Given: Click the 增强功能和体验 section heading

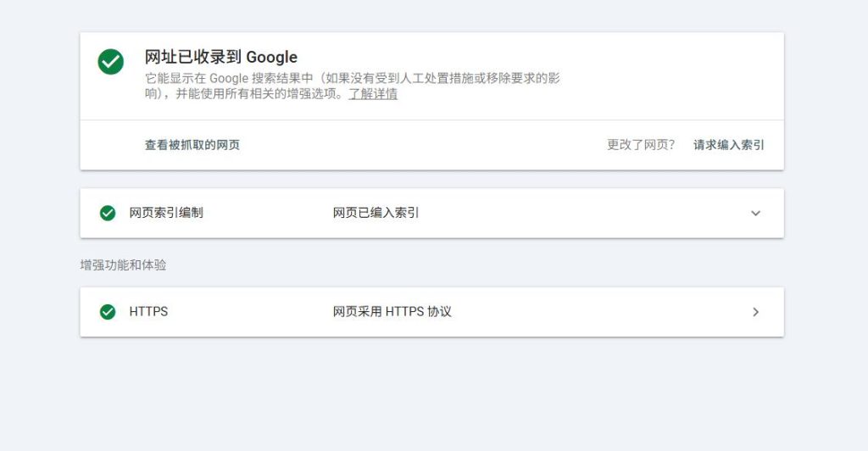Looking at the screenshot, I should pos(123,265).
